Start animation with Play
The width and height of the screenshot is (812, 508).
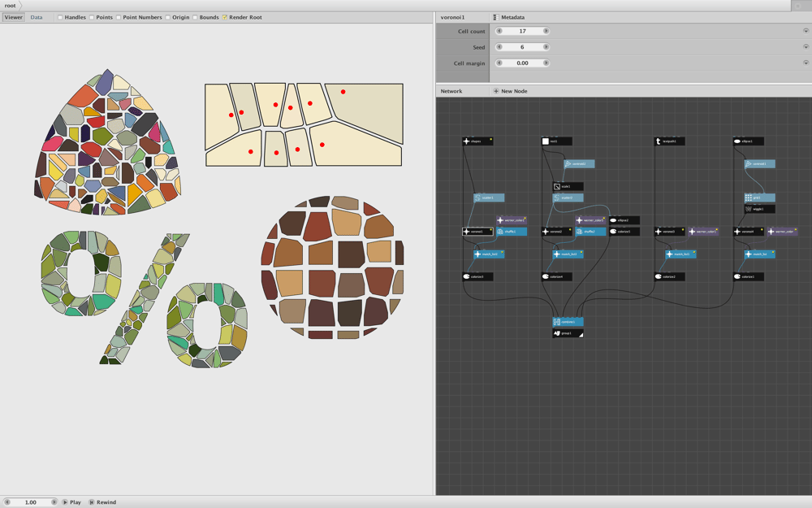point(72,502)
